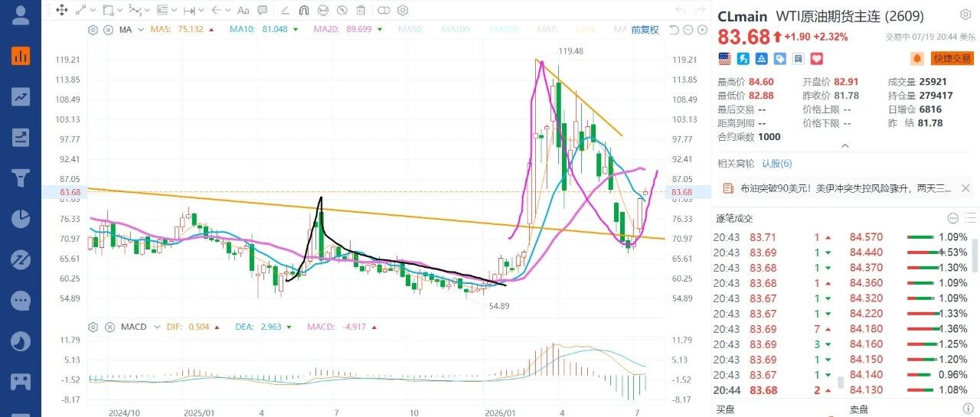Image resolution: width=980 pixels, height=417 pixels.
Task: Open game controller sidebar icon
Action: click(21, 380)
